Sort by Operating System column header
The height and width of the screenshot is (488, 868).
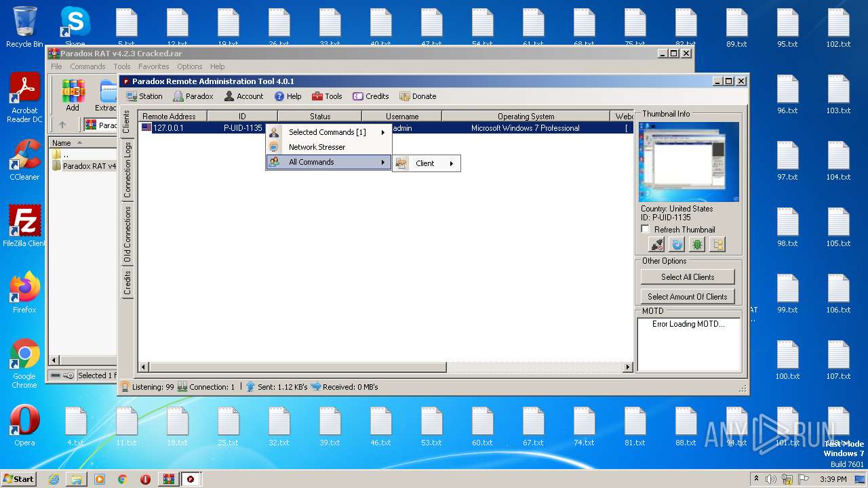[526, 117]
